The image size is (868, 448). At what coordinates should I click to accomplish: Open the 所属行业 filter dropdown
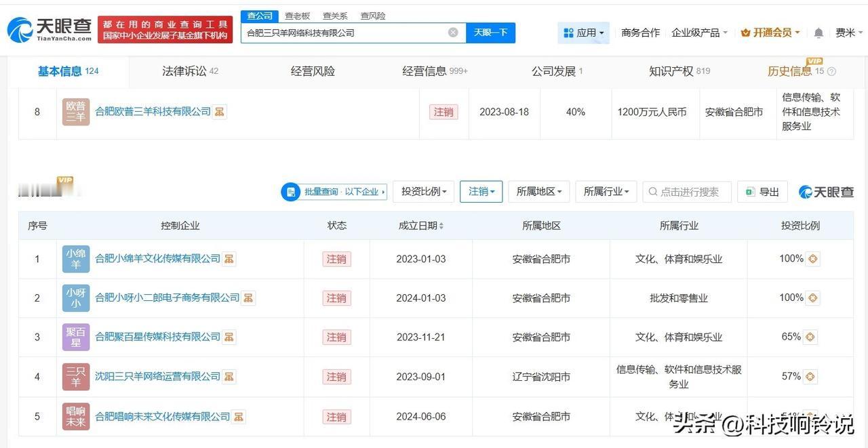(x=606, y=192)
